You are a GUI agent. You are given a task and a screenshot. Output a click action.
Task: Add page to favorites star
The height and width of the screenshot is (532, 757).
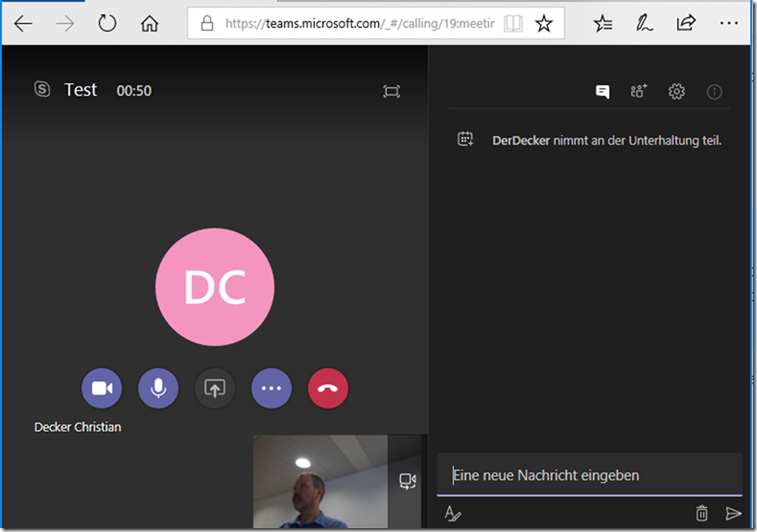point(544,23)
